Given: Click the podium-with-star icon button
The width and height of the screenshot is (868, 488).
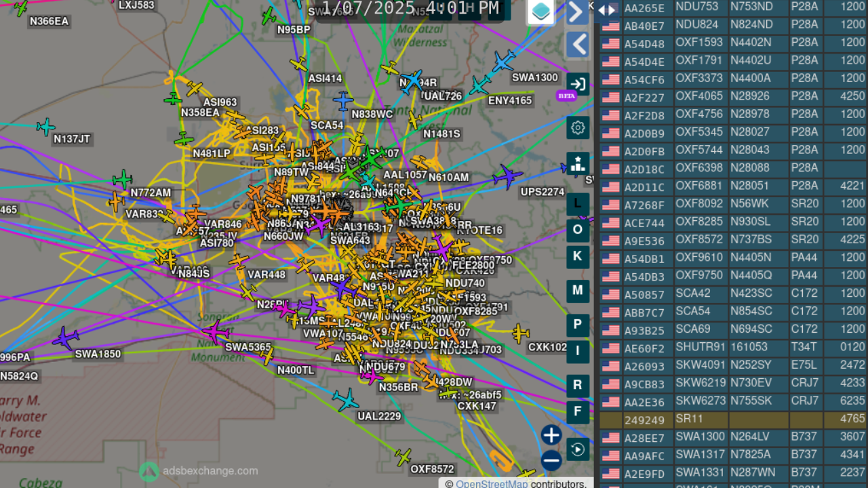Looking at the screenshot, I should [578, 163].
